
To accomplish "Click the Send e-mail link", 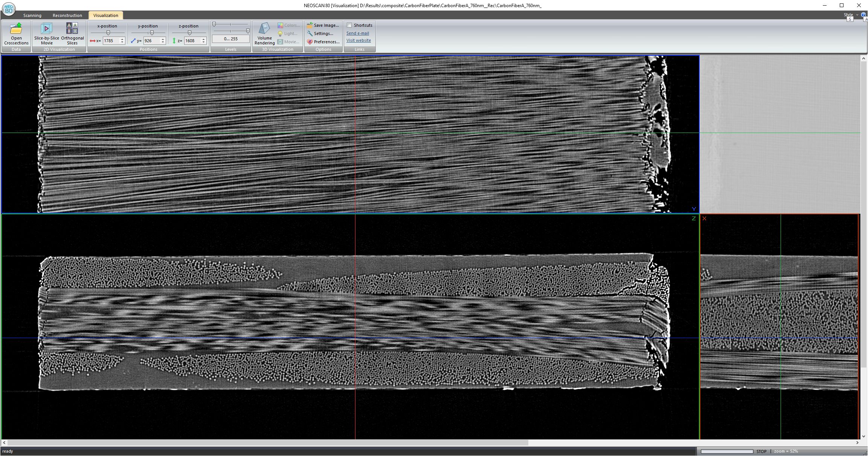I will [357, 33].
